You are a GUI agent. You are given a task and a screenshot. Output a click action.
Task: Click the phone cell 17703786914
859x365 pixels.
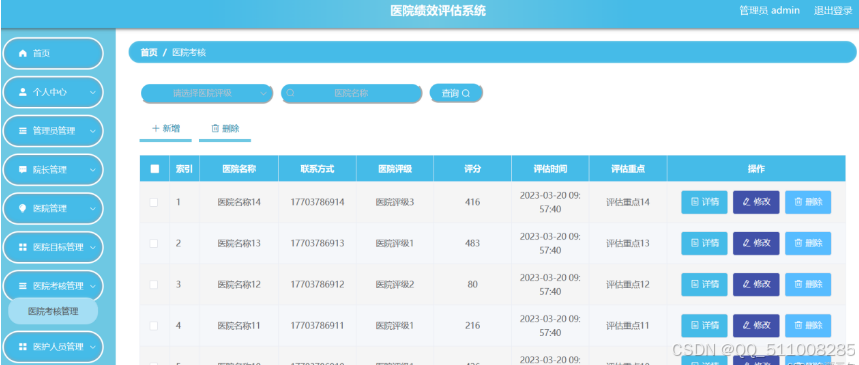(x=317, y=202)
